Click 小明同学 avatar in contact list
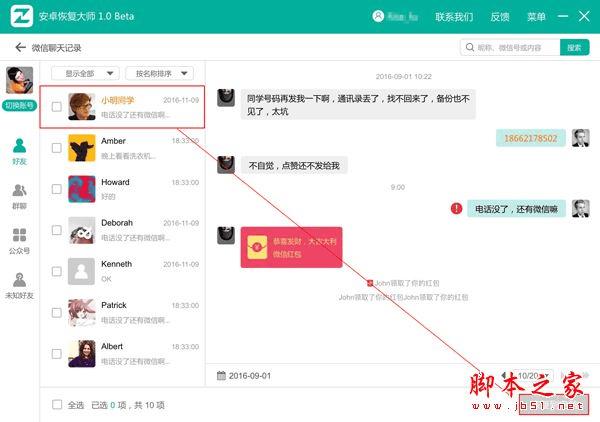The width and height of the screenshot is (600, 422). pyautogui.click(x=82, y=107)
